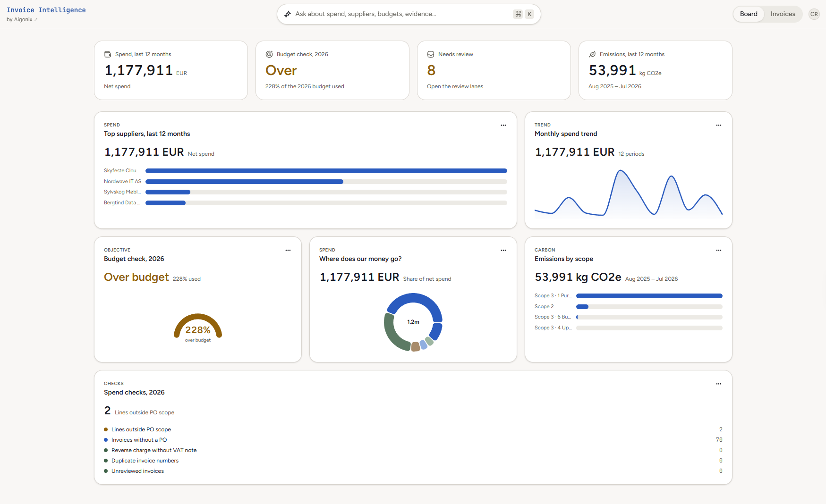
Task: Open options menu for Where does our money go
Action: (503, 250)
